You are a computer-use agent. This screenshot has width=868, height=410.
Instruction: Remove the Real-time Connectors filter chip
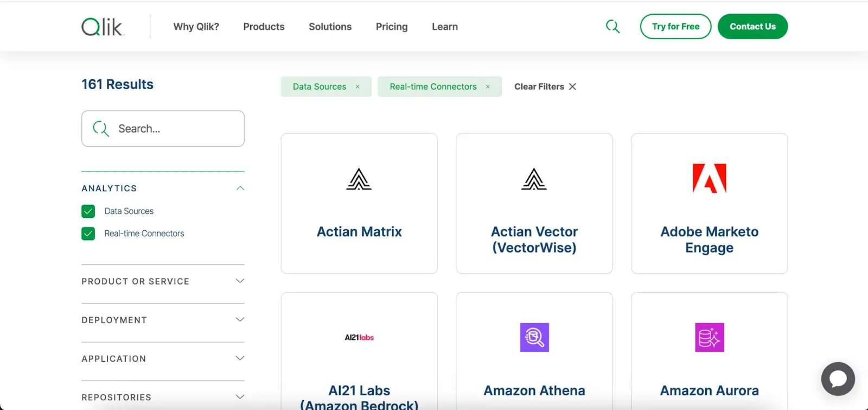[x=488, y=86]
